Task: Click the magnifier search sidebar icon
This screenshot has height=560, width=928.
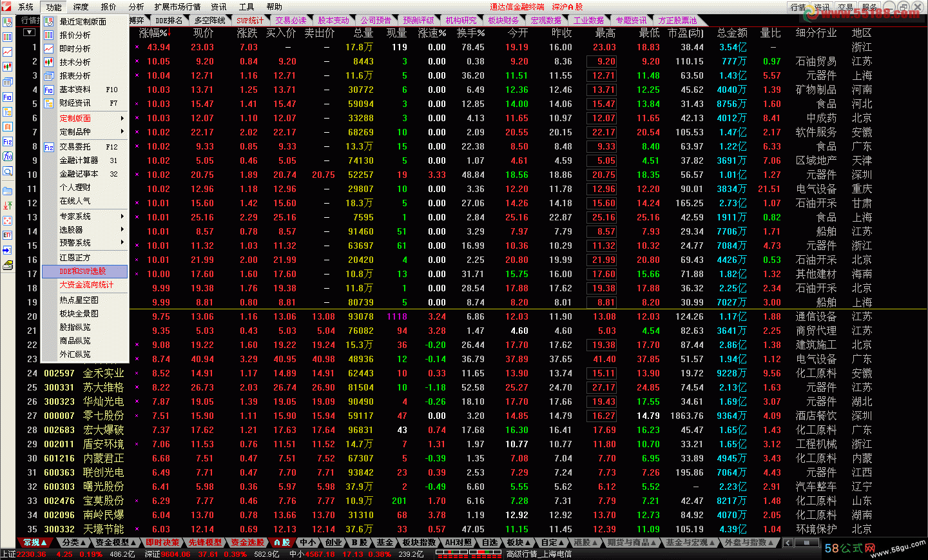Action: [7, 171]
